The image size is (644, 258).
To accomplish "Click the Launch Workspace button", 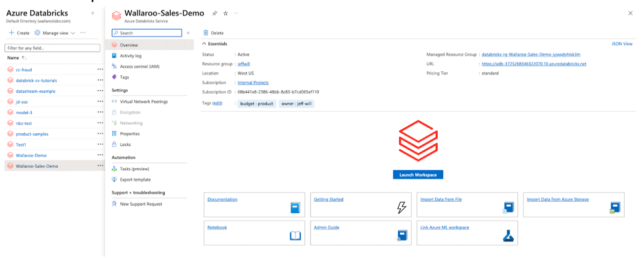I will tap(418, 175).
